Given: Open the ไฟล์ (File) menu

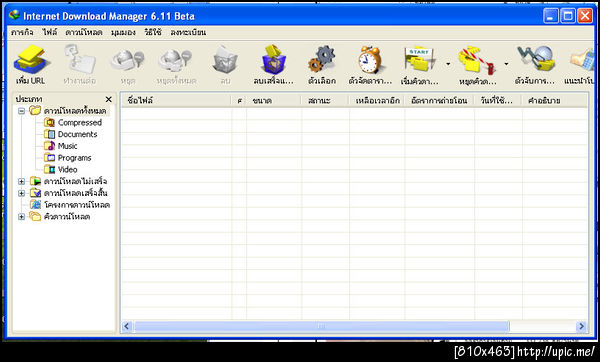Looking at the screenshot, I should pyautogui.click(x=50, y=33).
